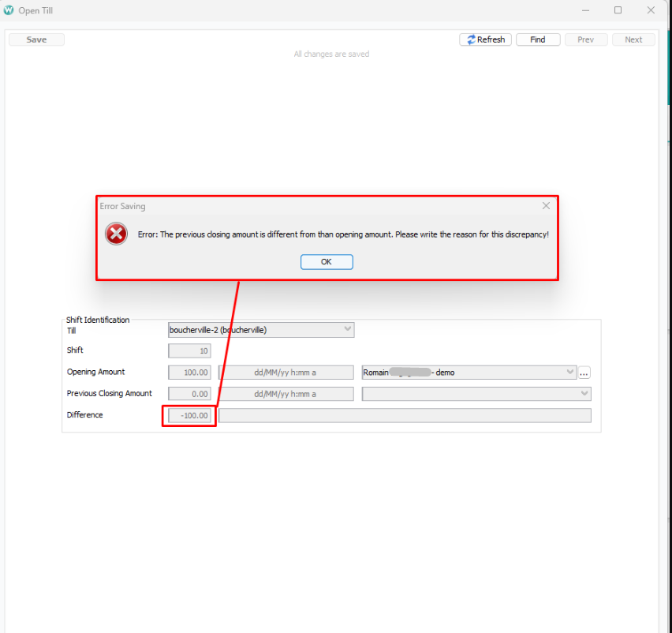Viewport: 672px width, 633px height.
Task: Go to the Prev record
Action: pyautogui.click(x=585, y=39)
